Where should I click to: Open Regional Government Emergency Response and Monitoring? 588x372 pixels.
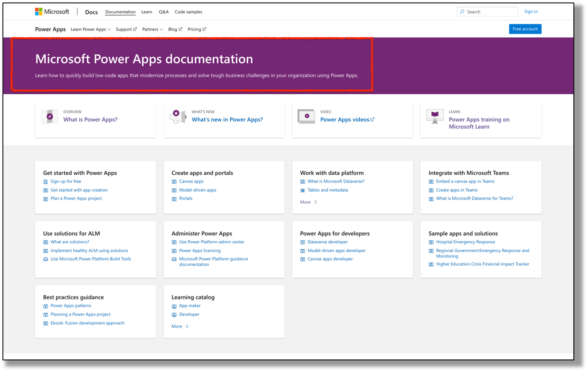click(x=482, y=253)
